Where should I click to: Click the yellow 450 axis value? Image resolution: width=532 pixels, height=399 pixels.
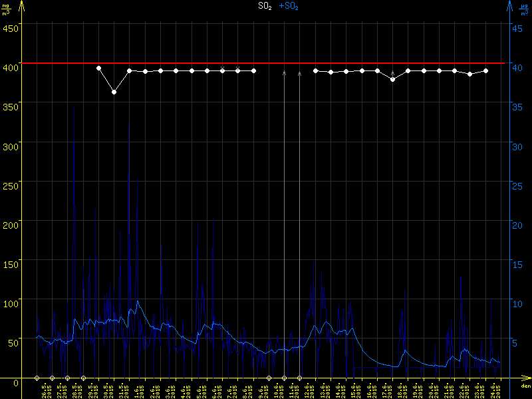(10, 28)
